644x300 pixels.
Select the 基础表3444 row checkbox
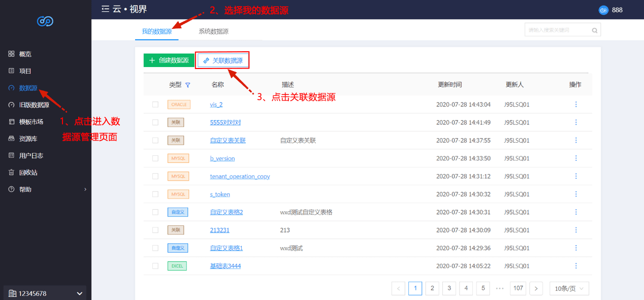[x=155, y=266]
